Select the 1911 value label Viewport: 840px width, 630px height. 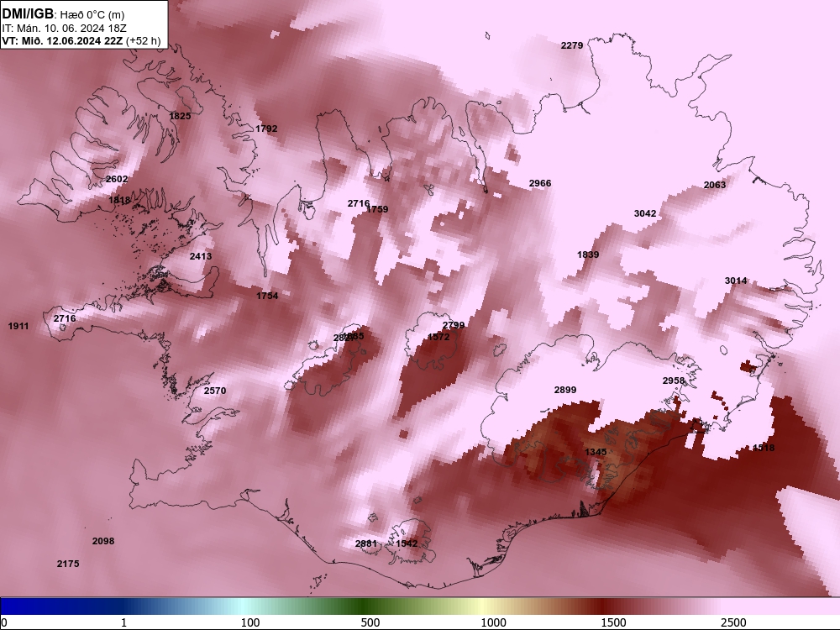[18, 326]
